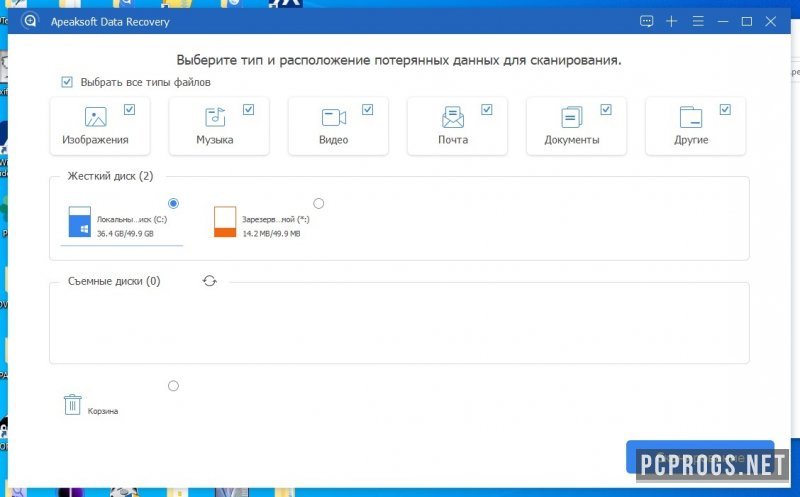This screenshot has height=497, width=800.
Task: Click the Recycle Bin (Корзина) icon
Action: click(x=73, y=404)
